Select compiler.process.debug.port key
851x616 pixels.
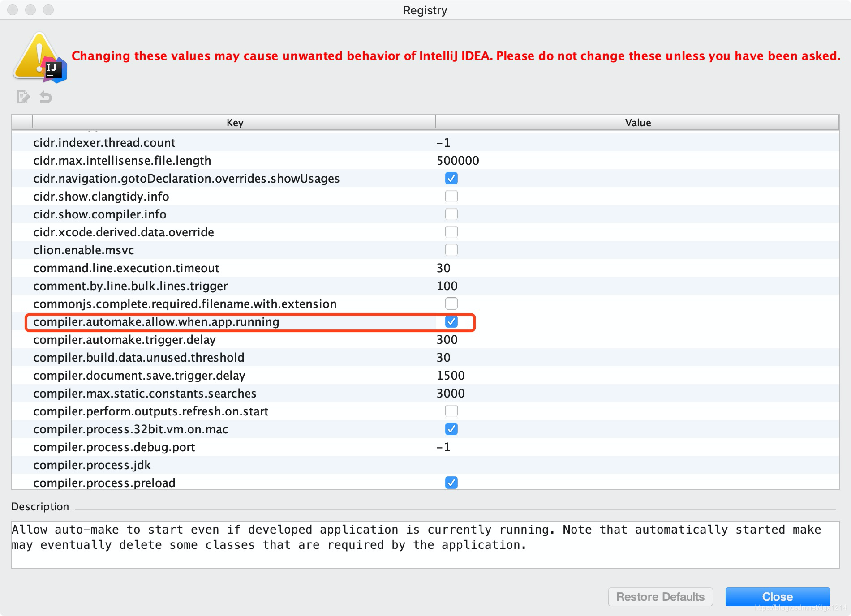tap(114, 447)
